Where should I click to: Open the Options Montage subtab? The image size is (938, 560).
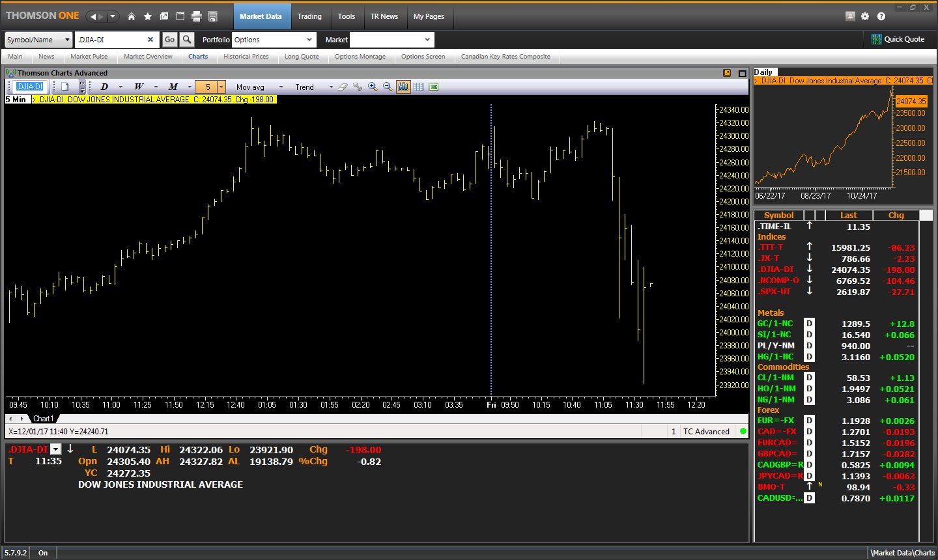[360, 57]
